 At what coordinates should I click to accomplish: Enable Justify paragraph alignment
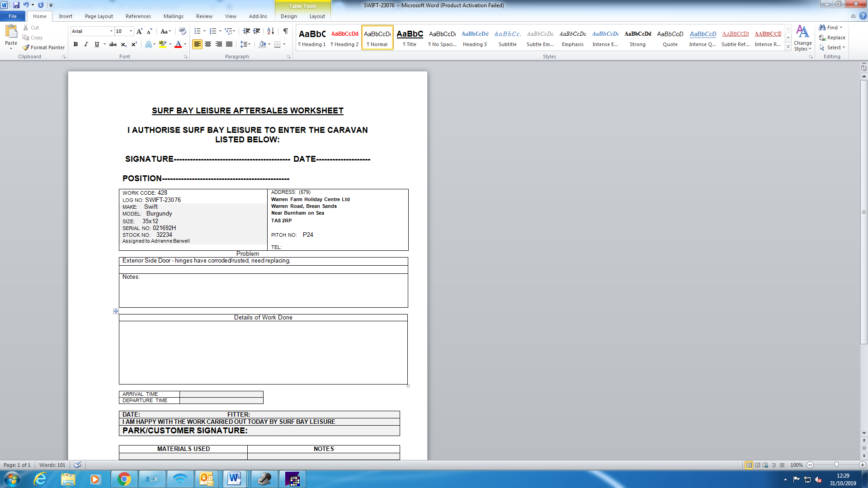[x=229, y=44]
